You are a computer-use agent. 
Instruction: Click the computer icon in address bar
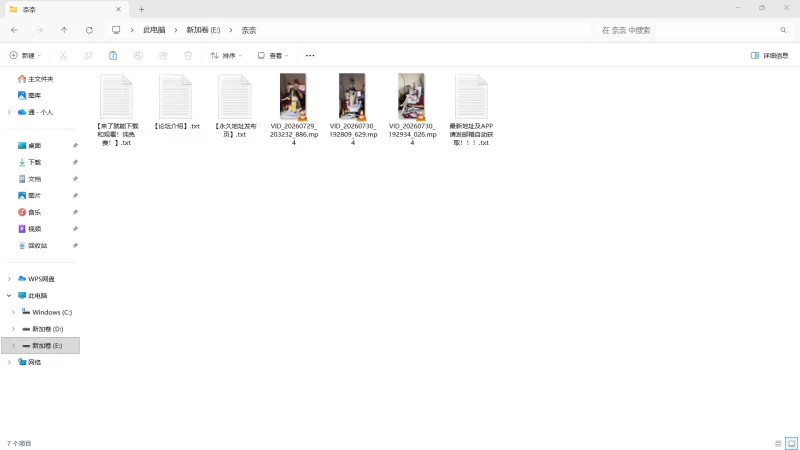tap(116, 30)
